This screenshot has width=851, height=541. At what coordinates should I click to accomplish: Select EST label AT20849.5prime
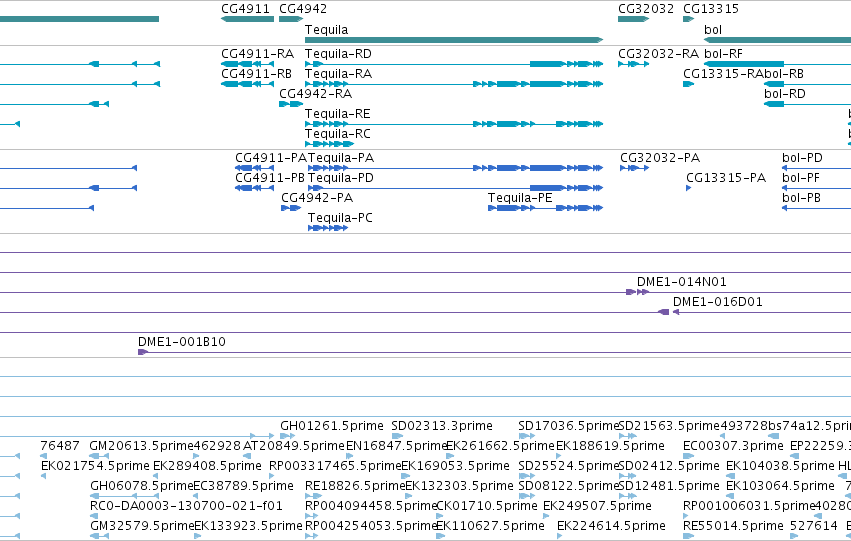(x=294, y=446)
